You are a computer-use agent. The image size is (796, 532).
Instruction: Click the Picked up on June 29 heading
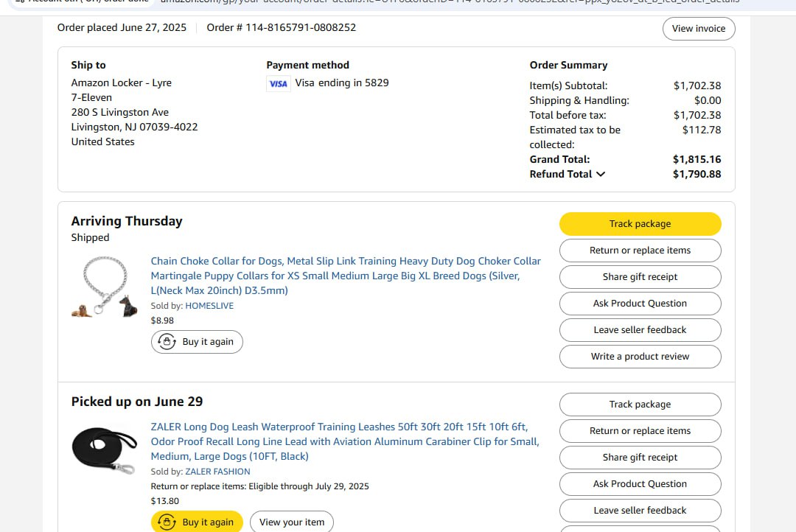[137, 402]
